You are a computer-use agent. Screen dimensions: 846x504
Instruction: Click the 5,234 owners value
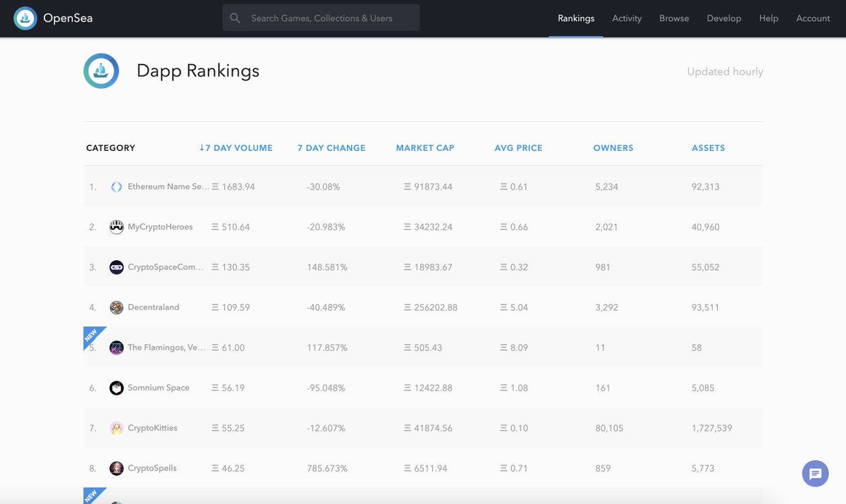(606, 187)
